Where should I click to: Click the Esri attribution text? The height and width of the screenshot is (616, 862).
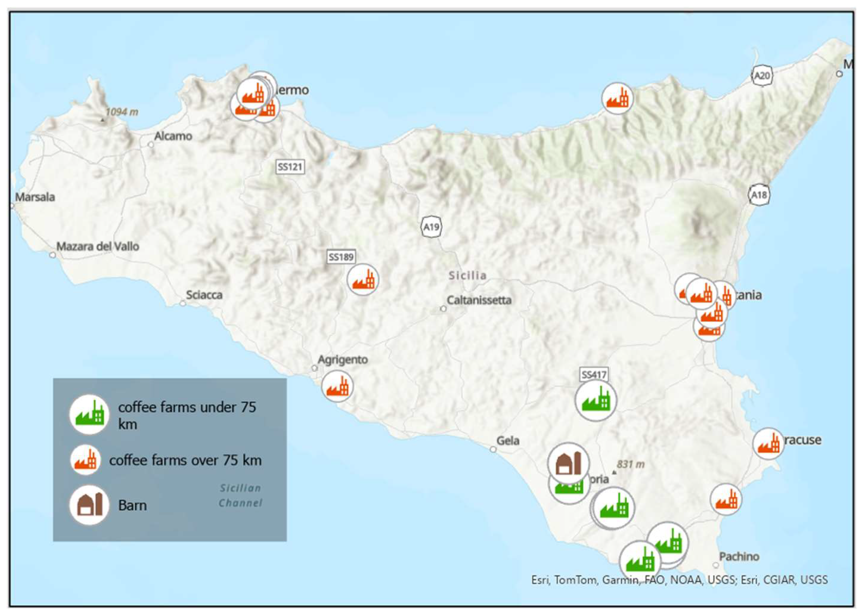pos(679,580)
